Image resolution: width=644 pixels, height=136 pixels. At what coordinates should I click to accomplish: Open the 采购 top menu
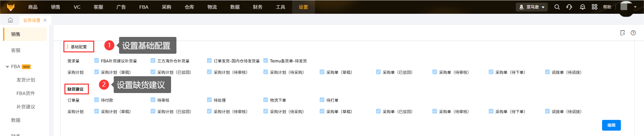(166, 7)
